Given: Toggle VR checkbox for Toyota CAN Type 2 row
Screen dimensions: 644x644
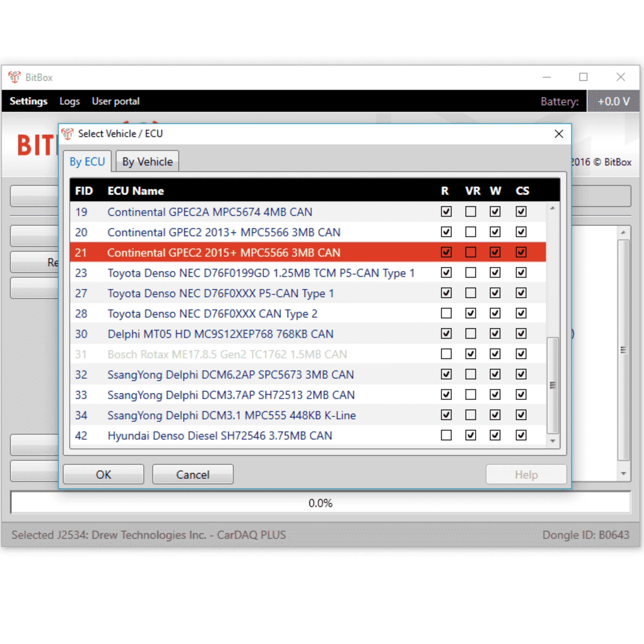Looking at the screenshot, I should (471, 313).
